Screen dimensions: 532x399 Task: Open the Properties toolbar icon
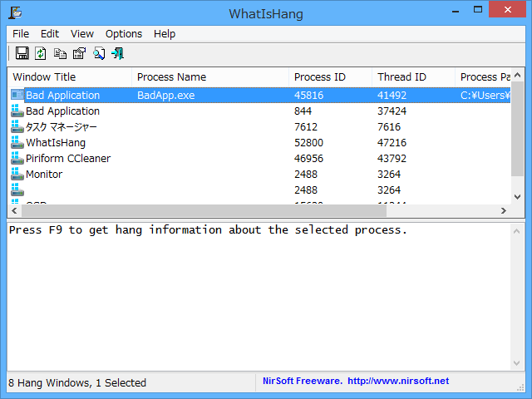[80, 53]
